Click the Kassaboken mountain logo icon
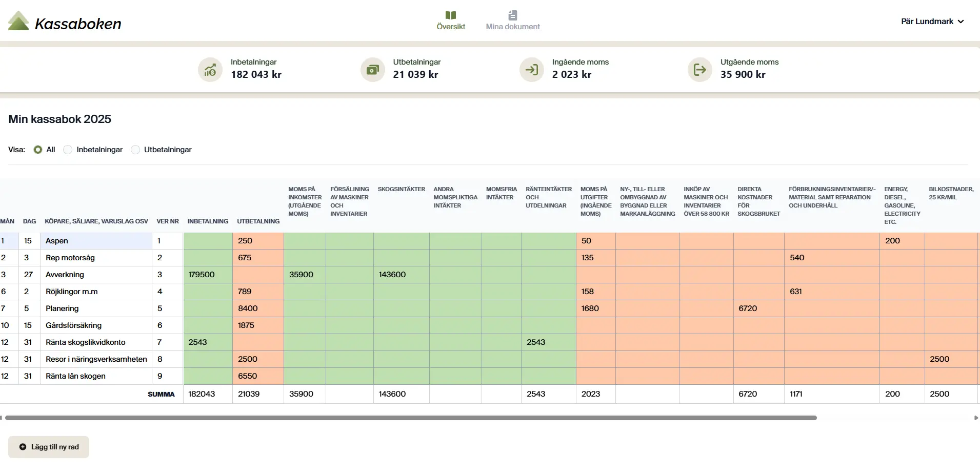 click(18, 22)
